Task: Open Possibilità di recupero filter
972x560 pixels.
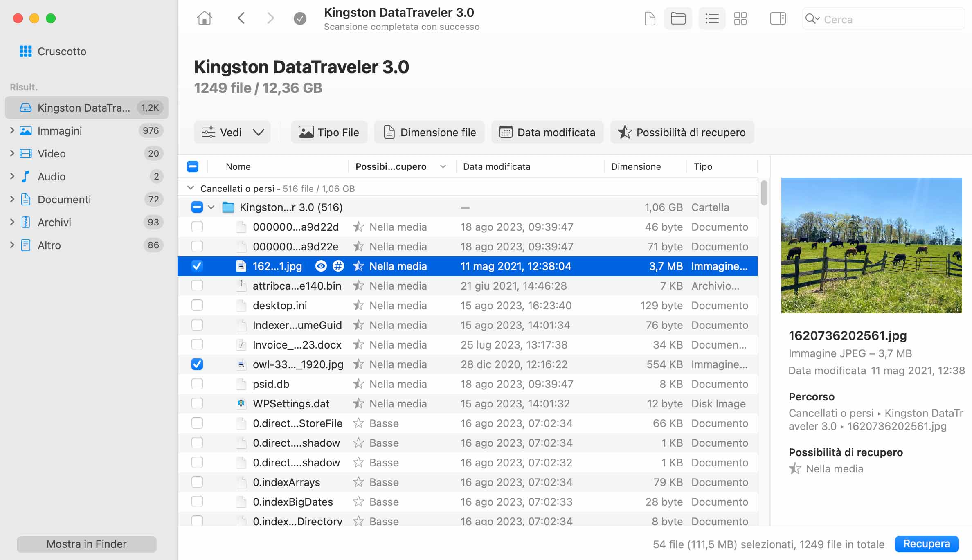Action: (682, 132)
